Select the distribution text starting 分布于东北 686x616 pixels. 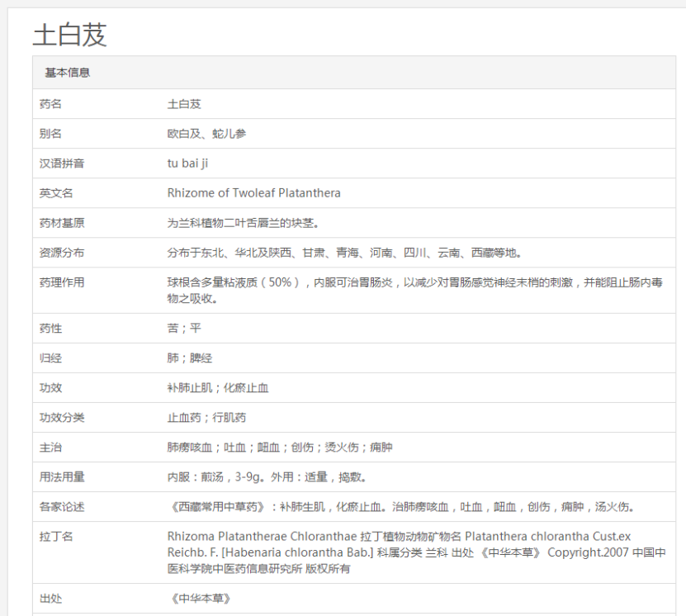(344, 253)
